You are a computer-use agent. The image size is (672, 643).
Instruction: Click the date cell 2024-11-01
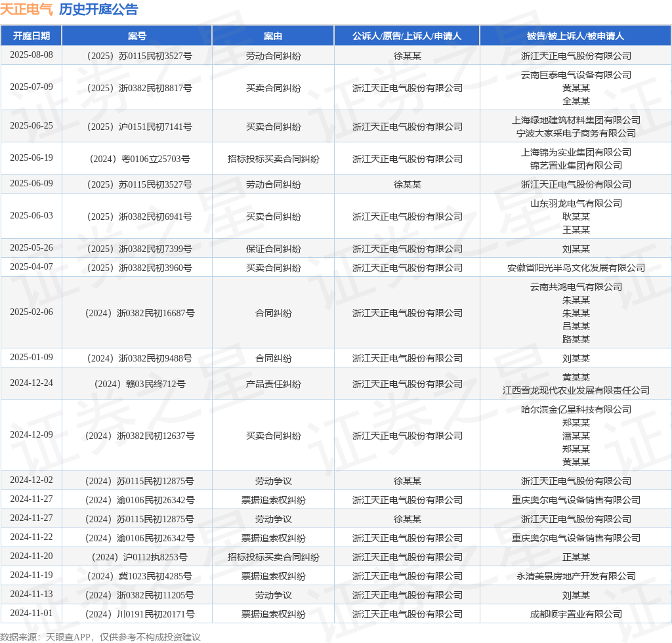pyautogui.click(x=31, y=613)
